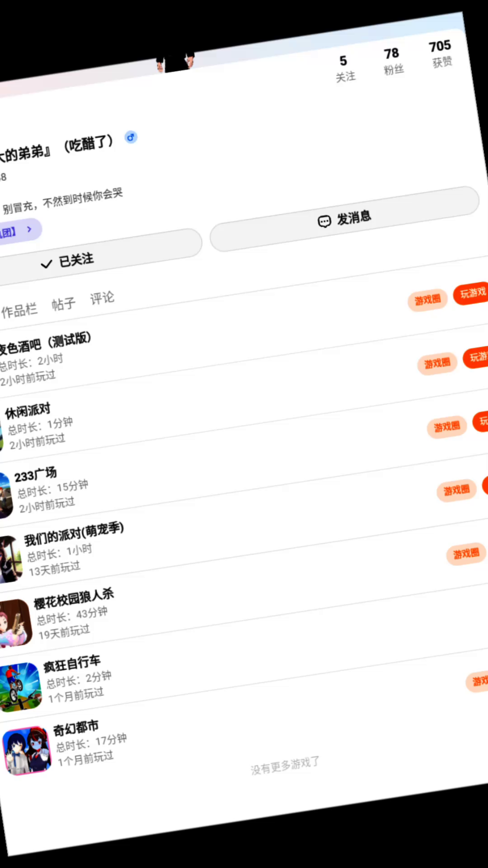Open the 奇幻都市 game icon
This screenshot has width=488, height=868.
tap(27, 750)
